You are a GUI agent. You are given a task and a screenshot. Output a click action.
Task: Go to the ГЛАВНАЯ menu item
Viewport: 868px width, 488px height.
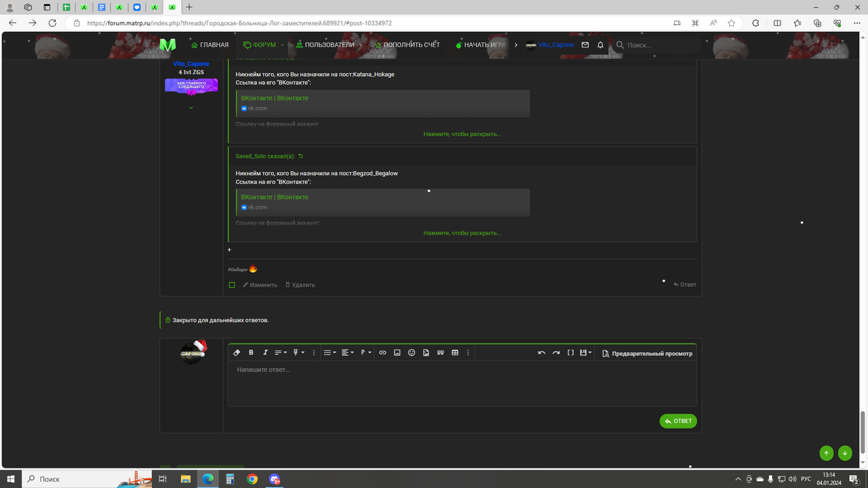point(210,45)
